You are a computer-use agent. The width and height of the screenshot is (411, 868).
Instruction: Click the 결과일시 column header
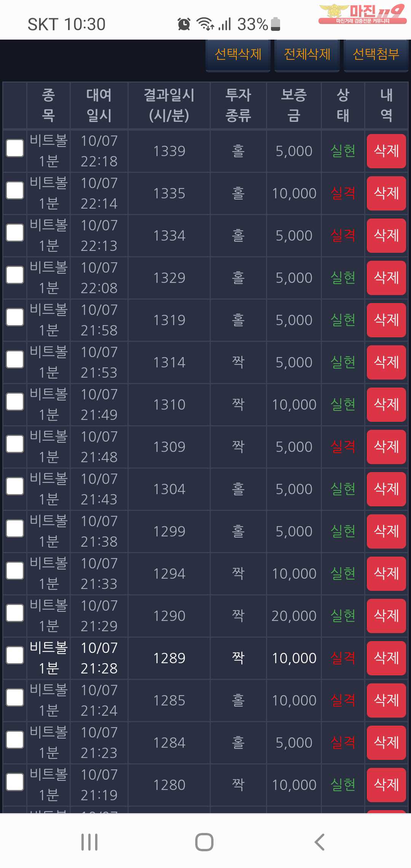[x=169, y=105]
